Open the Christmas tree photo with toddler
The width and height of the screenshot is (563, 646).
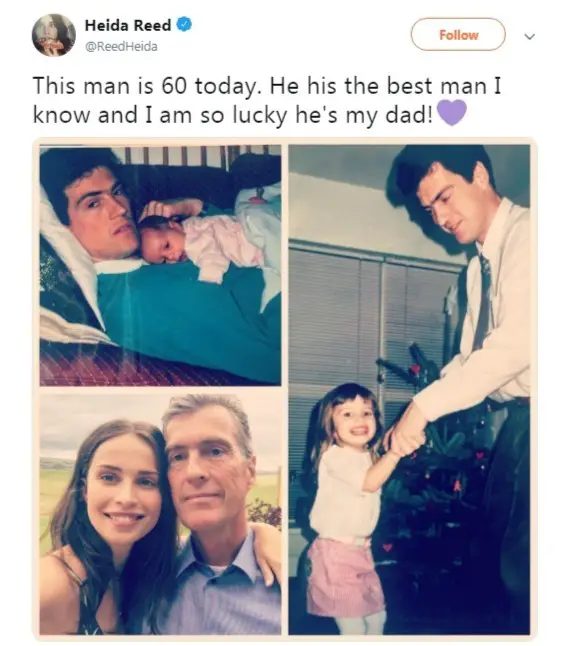click(409, 390)
